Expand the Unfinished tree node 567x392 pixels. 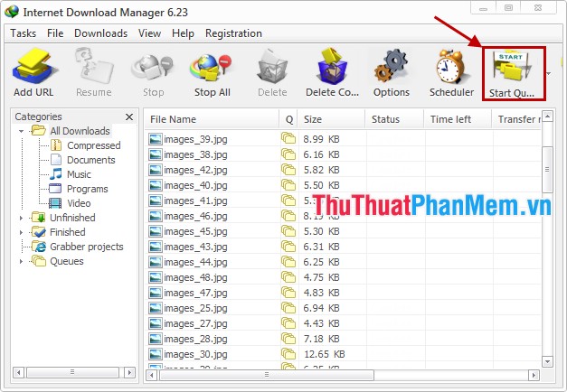tap(21, 218)
